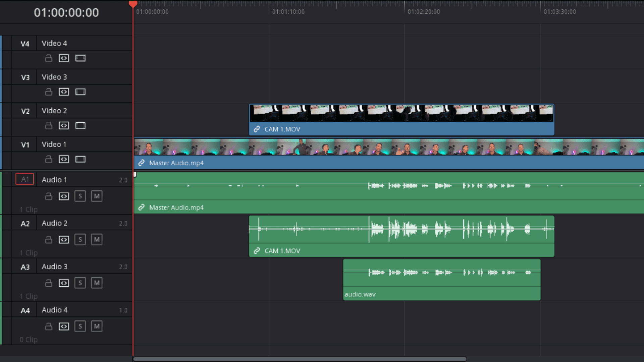Screen dimensions: 644x362
Task: Lock the Audio 3 track
Action: [x=49, y=283]
